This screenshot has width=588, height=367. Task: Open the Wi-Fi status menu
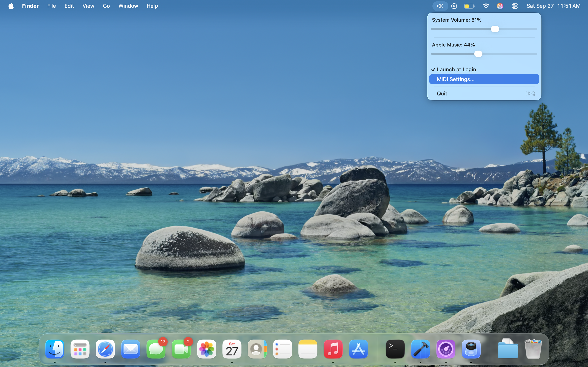point(486,6)
